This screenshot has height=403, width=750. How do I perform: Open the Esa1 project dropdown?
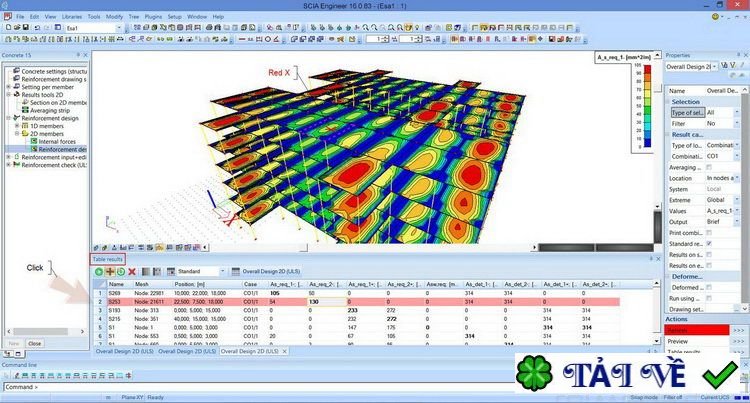(119, 28)
